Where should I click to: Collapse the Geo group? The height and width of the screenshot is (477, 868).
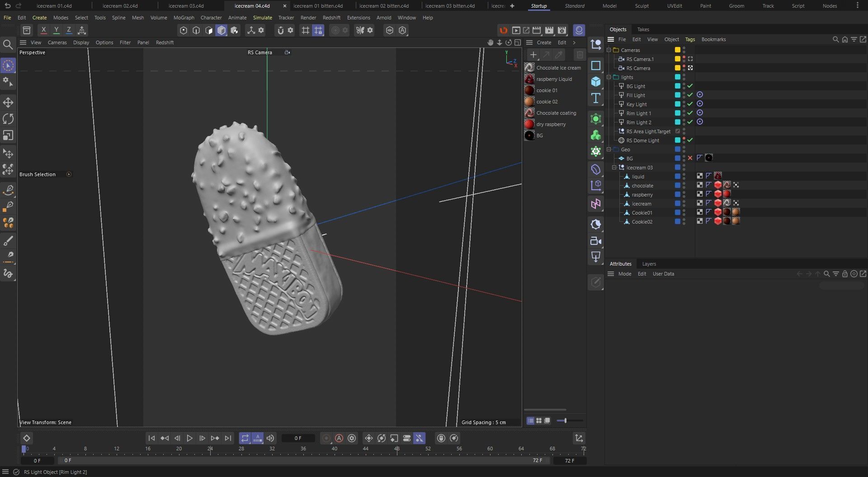click(609, 150)
